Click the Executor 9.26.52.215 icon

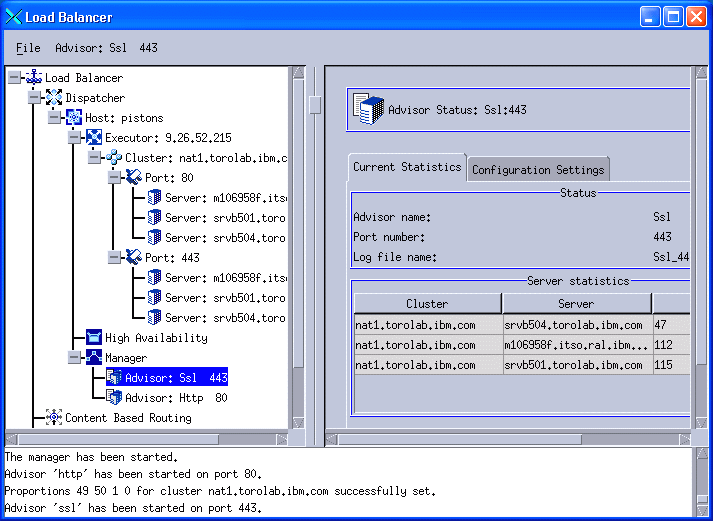click(x=94, y=138)
